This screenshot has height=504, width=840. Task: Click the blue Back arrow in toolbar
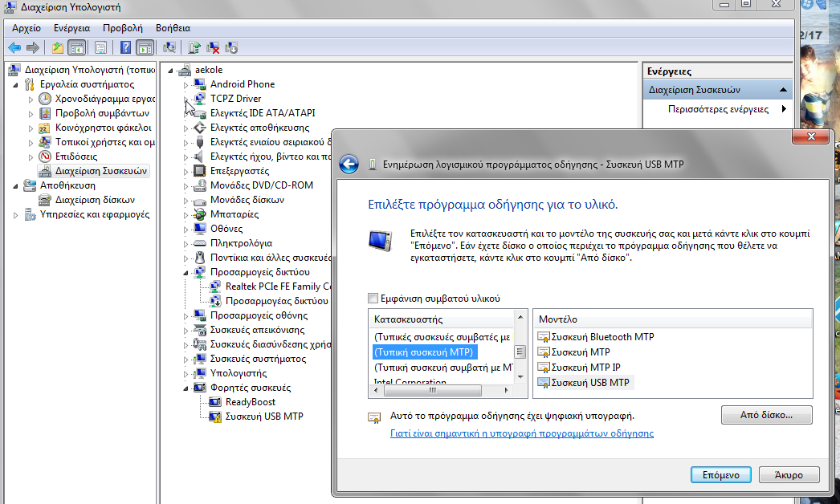[14, 48]
